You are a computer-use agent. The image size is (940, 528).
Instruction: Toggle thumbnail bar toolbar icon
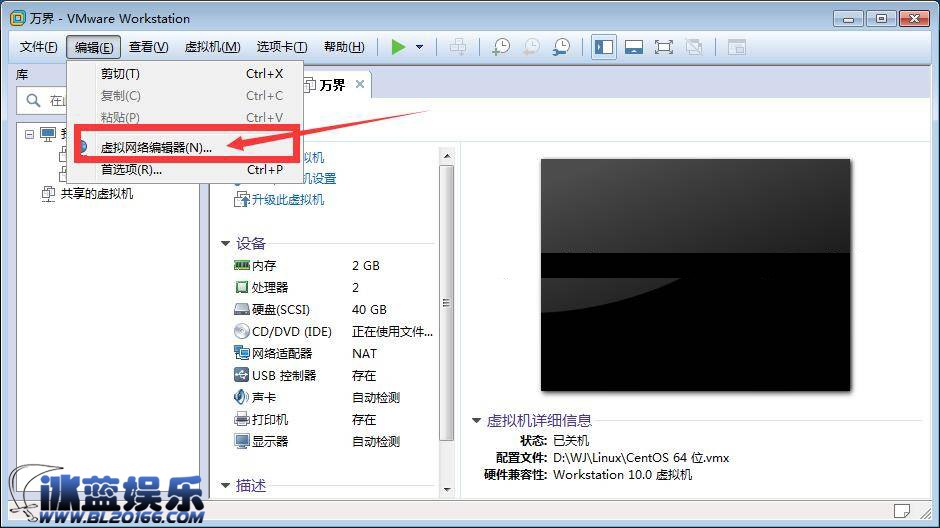[x=634, y=47]
